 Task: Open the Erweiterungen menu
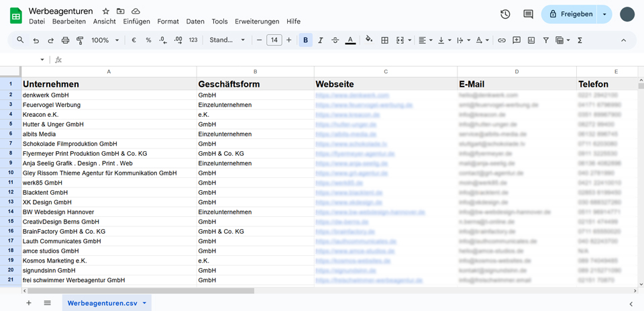257,21
